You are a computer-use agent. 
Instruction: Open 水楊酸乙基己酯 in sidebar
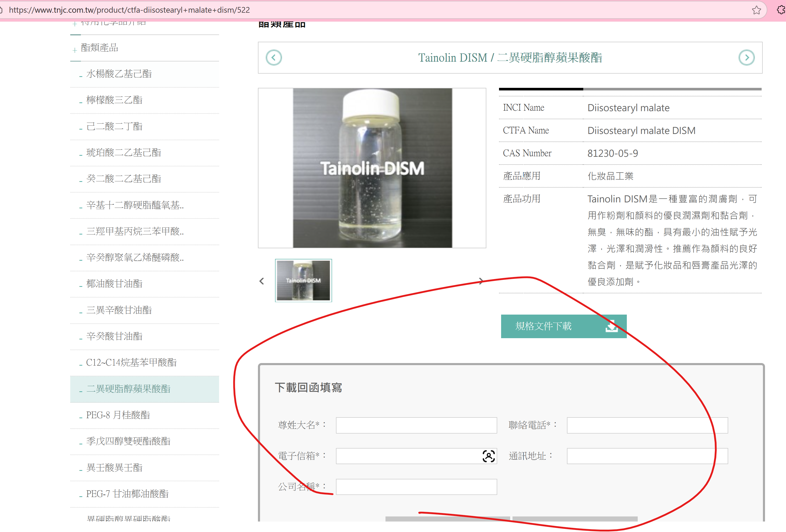(x=119, y=74)
